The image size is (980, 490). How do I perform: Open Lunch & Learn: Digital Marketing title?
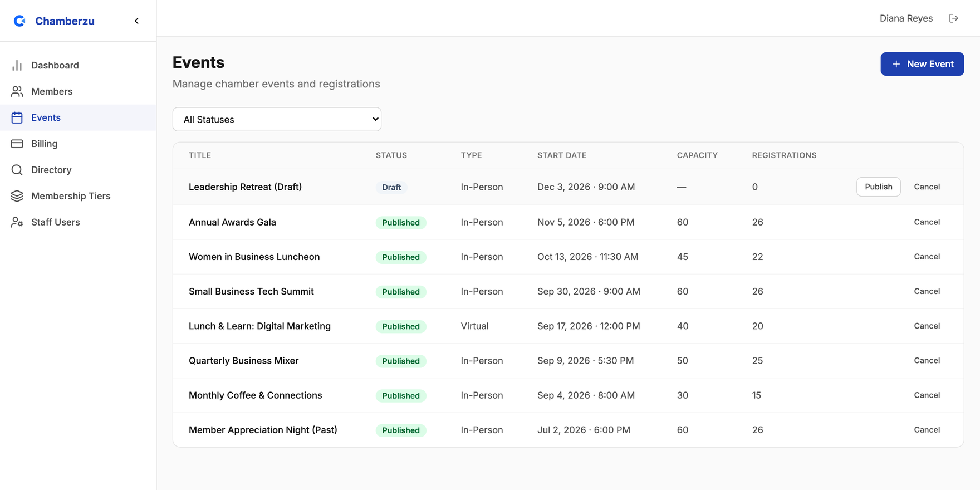pyautogui.click(x=259, y=326)
